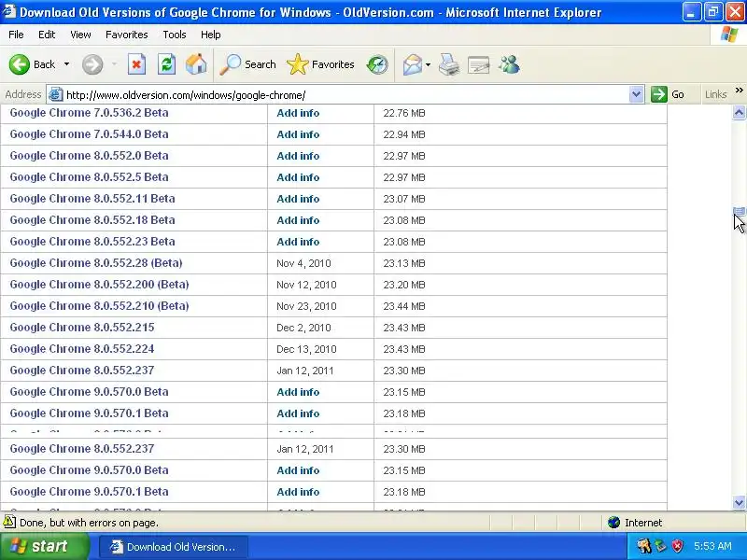This screenshot has height=560, width=747.
Task: Click the Stop loading icon
Action: 136,64
